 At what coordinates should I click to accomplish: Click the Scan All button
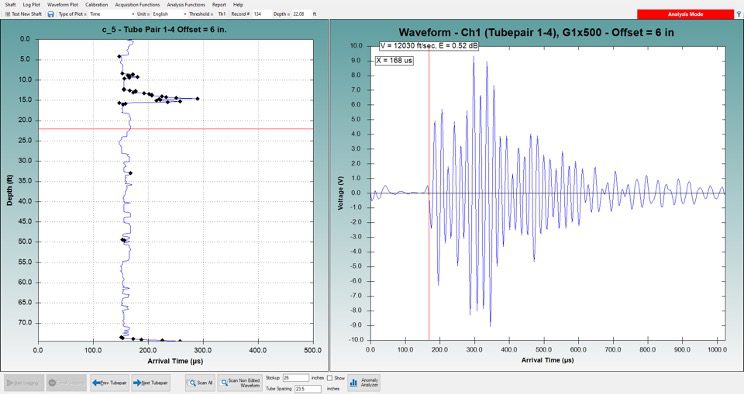click(200, 383)
